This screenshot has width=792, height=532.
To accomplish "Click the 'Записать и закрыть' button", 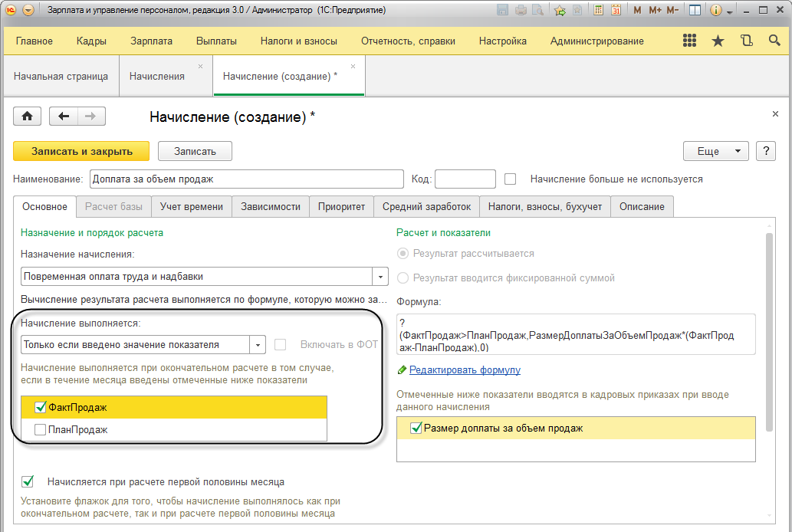I will (x=82, y=151).
